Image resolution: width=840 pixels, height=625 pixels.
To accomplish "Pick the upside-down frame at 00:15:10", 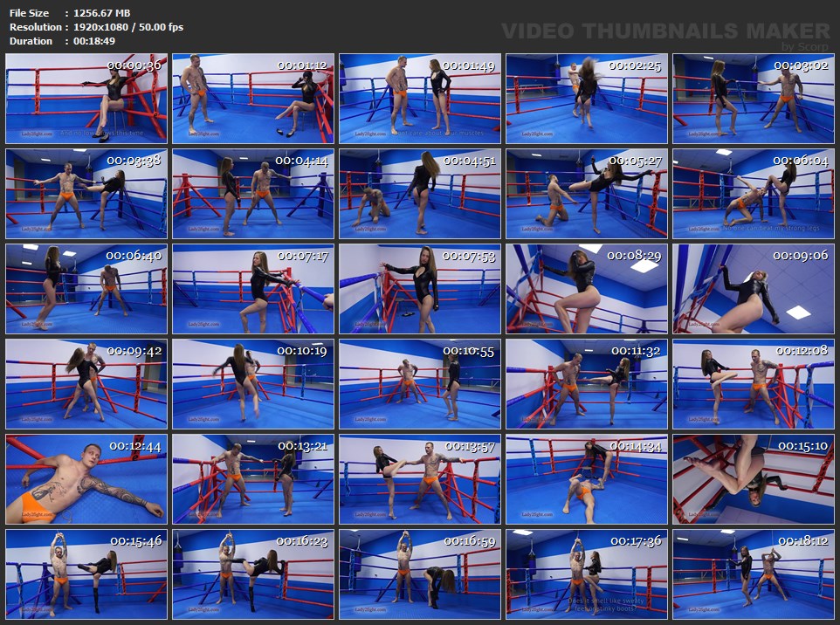I will pyautogui.click(x=753, y=479).
